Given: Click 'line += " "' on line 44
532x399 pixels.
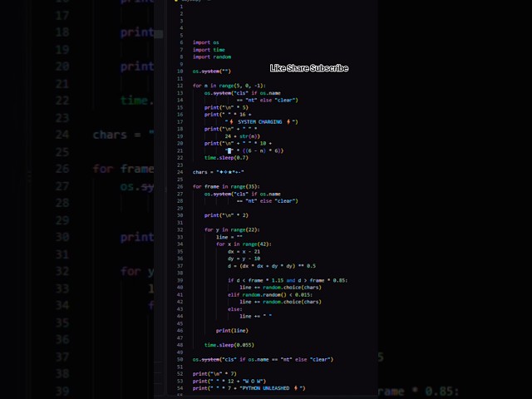Looking at the screenshot, I should (x=255, y=316).
